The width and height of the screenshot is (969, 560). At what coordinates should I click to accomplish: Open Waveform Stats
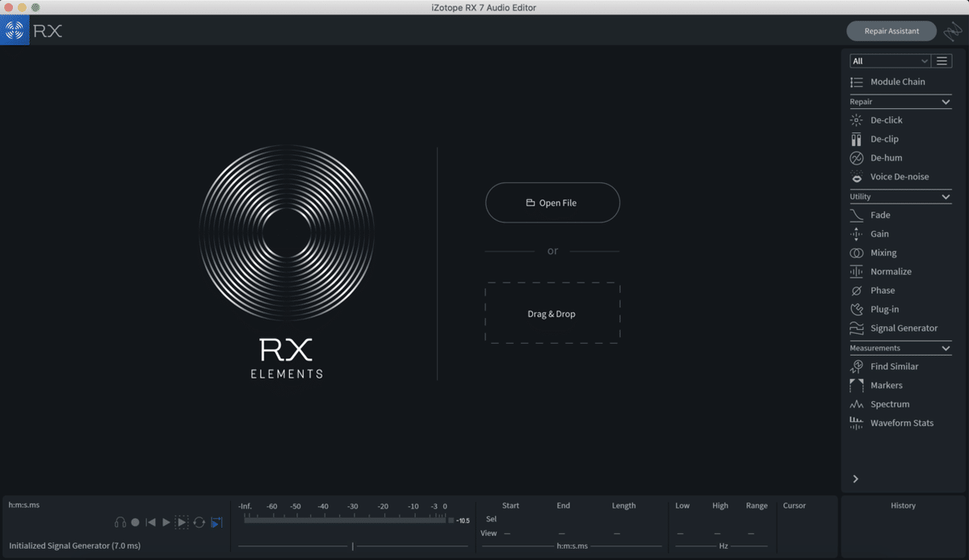point(901,423)
